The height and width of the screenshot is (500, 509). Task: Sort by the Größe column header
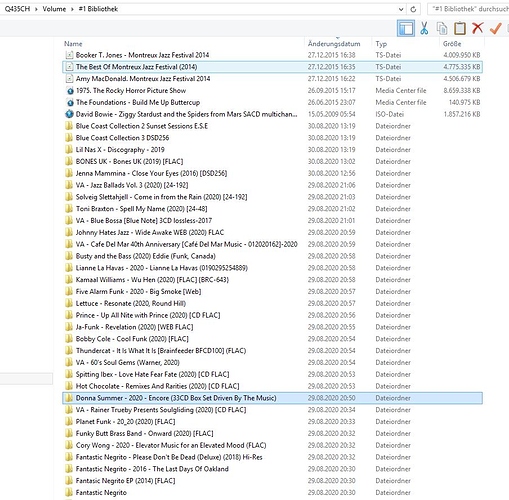[452, 44]
